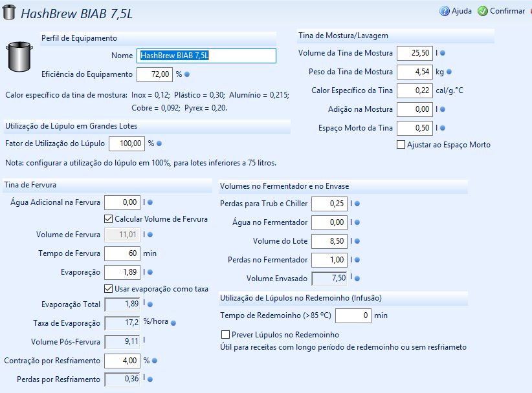Click the info dot beside Perdas para Trub e Chiller
The image size is (532, 393).
[357, 204]
